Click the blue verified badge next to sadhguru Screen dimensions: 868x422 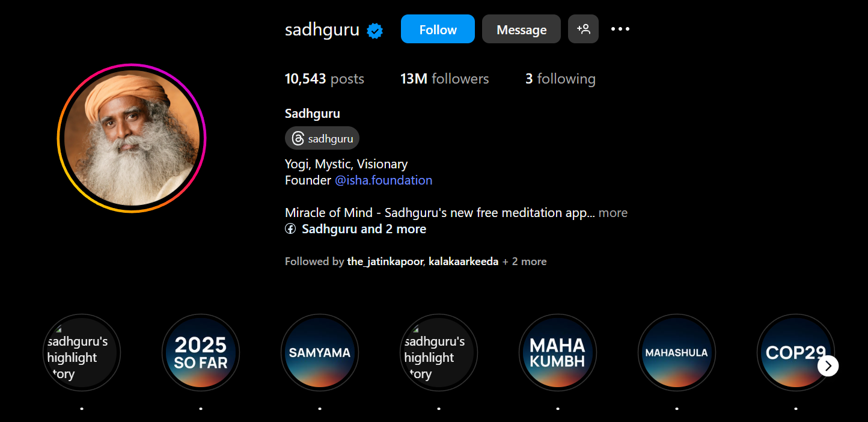pos(375,30)
